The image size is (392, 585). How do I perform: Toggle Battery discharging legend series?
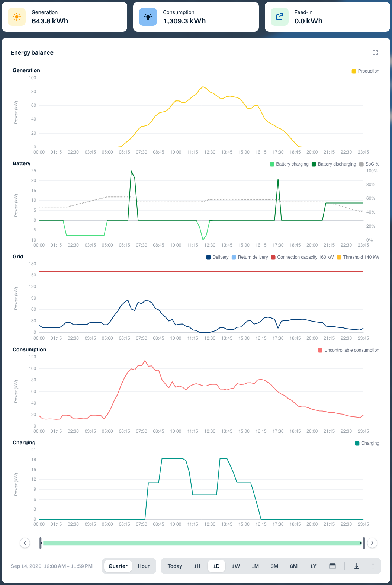click(x=334, y=164)
